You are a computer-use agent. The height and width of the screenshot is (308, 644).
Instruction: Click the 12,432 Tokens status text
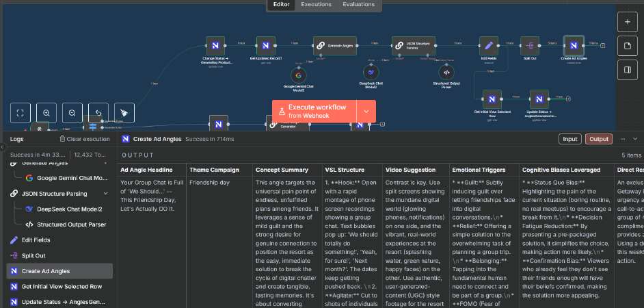coord(90,155)
